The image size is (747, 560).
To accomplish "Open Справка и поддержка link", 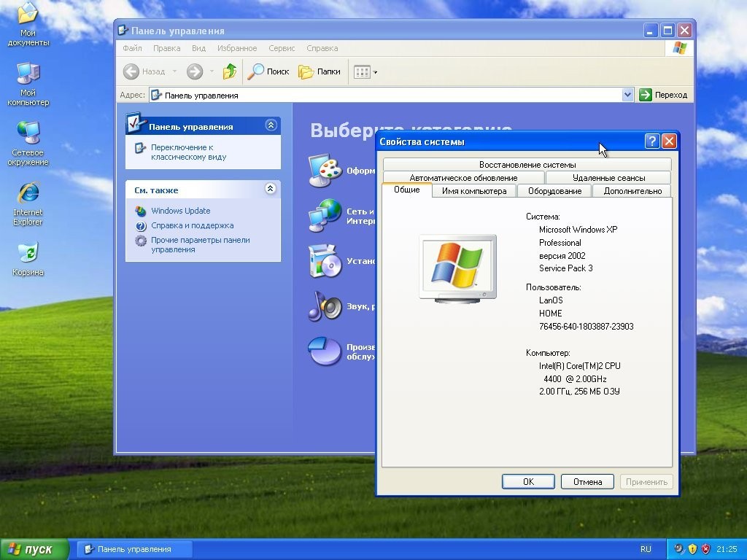I will coord(192,225).
